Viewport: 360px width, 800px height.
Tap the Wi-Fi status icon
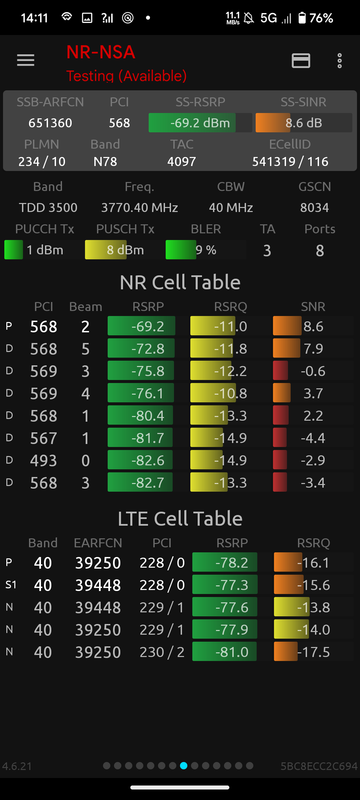point(66,18)
